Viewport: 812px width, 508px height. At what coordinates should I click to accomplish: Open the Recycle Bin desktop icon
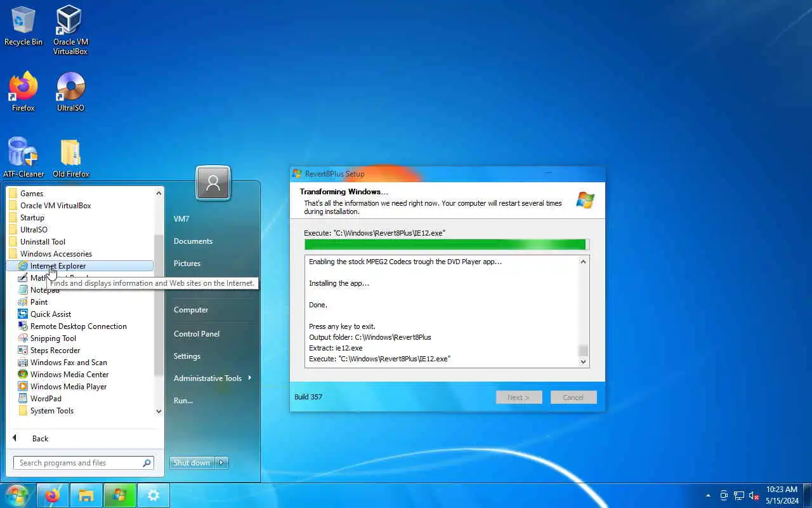tap(23, 26)
